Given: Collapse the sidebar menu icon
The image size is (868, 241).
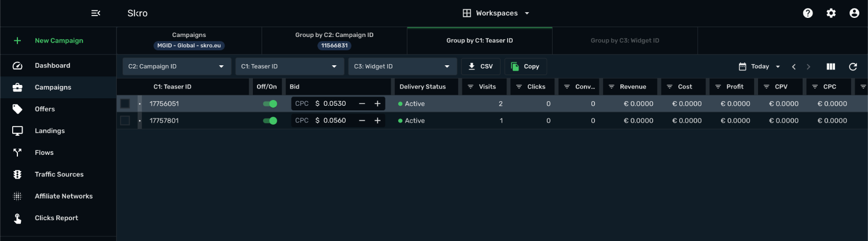Looking at the screenshot, I should coord(96,13).
